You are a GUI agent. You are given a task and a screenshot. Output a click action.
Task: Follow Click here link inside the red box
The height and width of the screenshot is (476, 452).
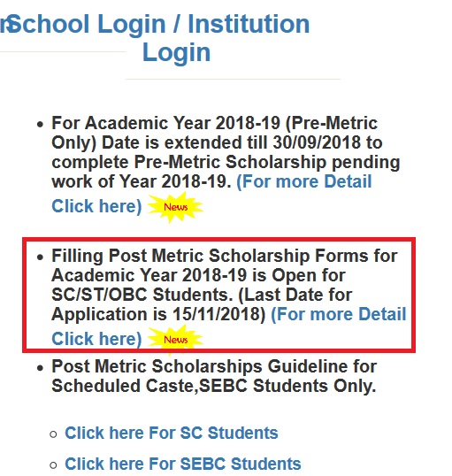(x=96, y=339)
